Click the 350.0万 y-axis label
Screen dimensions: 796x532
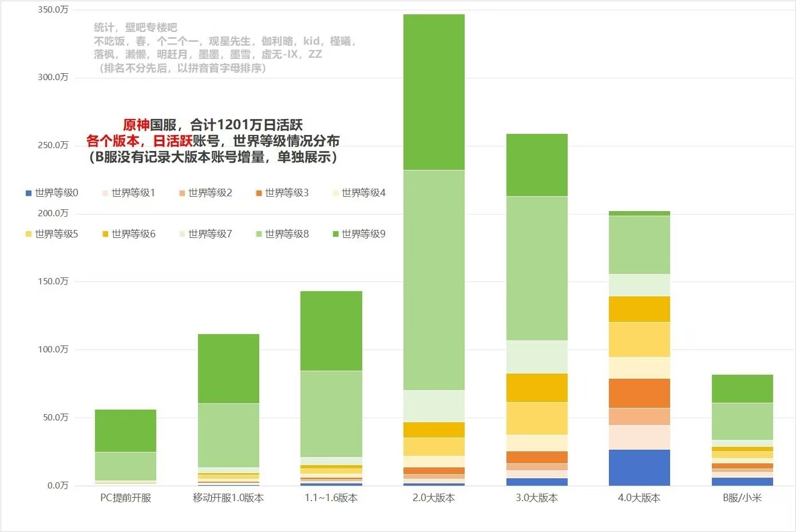53,10
